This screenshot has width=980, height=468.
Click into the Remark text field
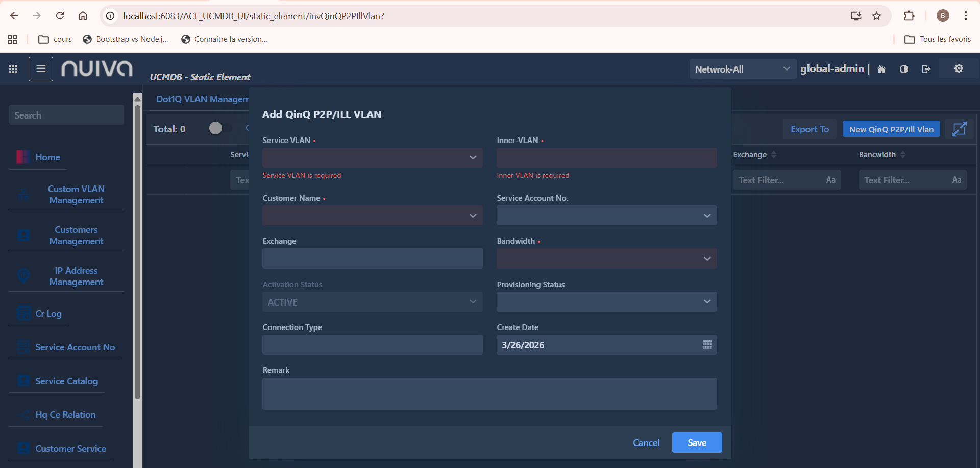489,393
